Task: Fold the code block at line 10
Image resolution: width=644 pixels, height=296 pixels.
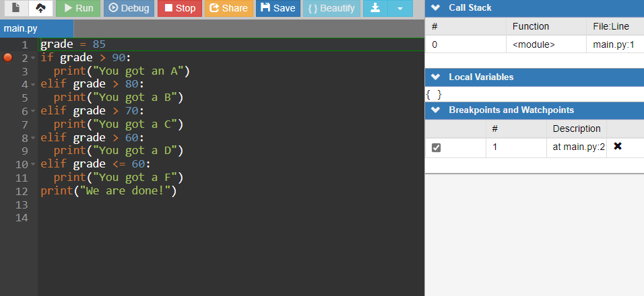Action: pyautogui.click(x=32, y=165)
